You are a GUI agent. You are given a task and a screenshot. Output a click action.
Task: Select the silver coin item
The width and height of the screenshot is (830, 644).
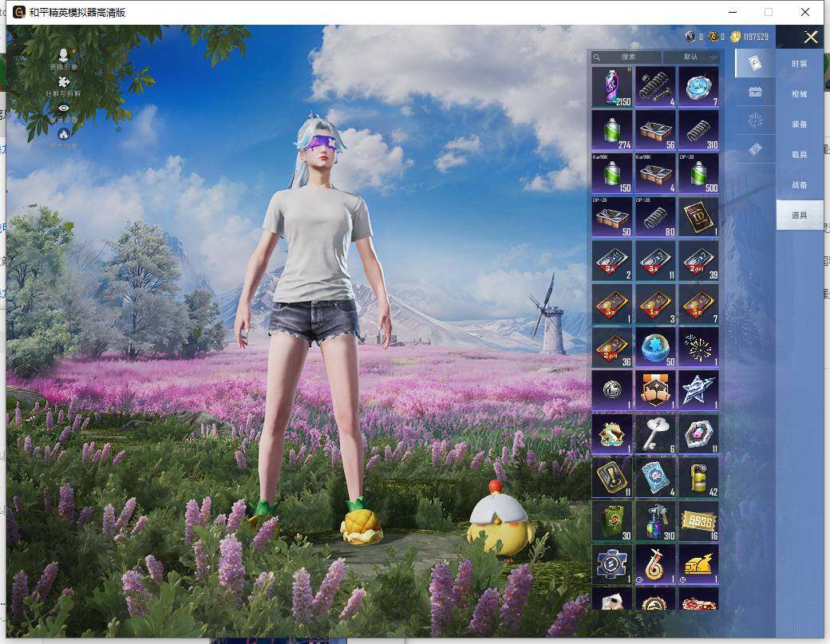(x=612, y=390)
